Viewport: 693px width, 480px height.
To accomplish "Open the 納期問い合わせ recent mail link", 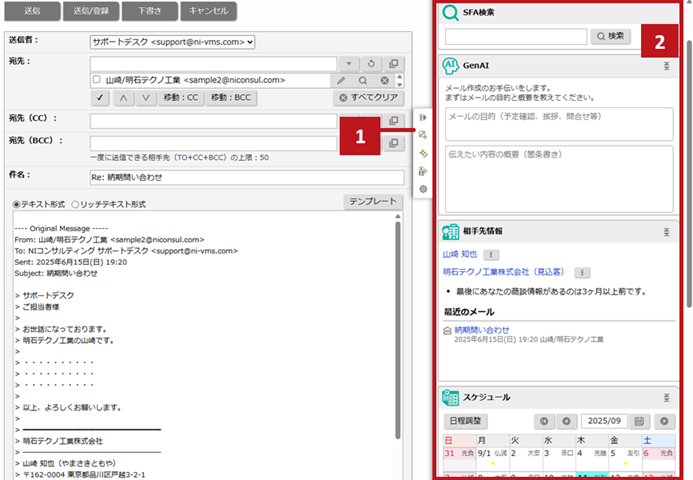I will pos(482,329).
